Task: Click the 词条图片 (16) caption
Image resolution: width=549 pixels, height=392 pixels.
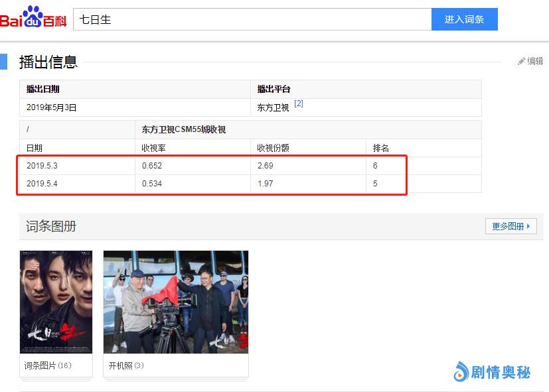Action: pyautogui.click(x=48, y=365)
